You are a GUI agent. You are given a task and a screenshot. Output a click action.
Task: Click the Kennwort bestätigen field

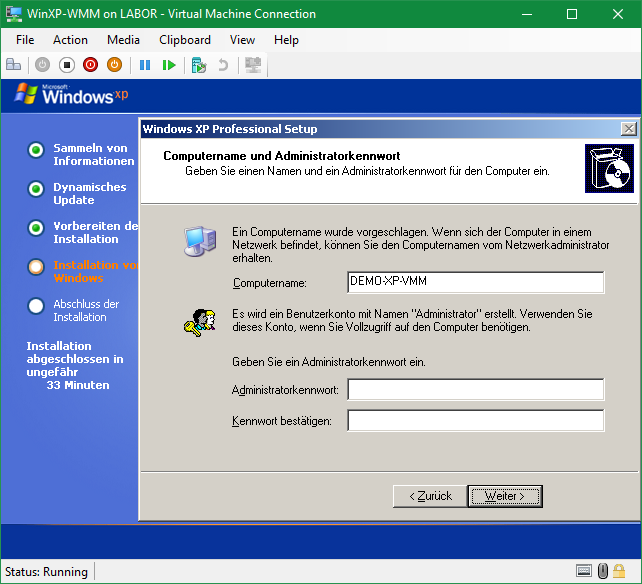475,421
